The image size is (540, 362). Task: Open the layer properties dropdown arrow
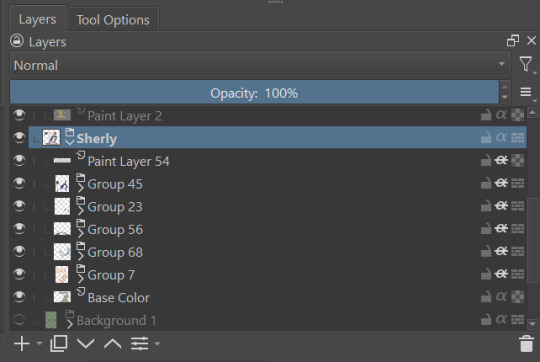[157, 343]
